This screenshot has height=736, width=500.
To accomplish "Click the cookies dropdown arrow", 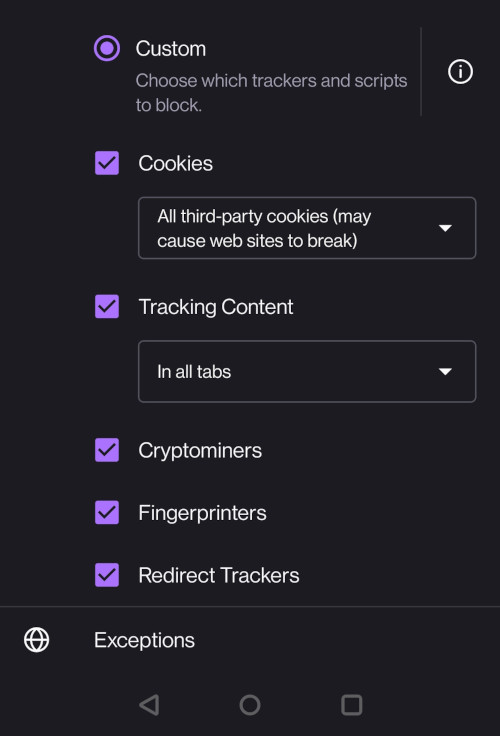I will (445, 228).
